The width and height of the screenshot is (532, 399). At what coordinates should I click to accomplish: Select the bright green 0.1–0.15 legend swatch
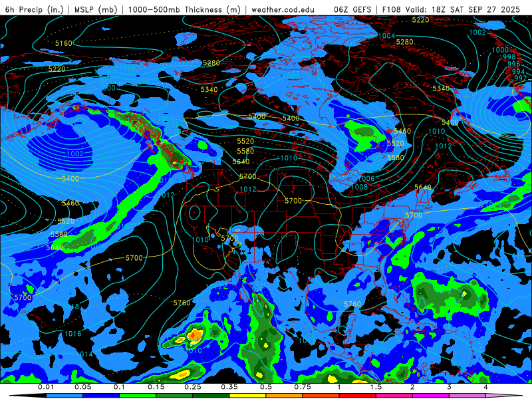point(138,396)
